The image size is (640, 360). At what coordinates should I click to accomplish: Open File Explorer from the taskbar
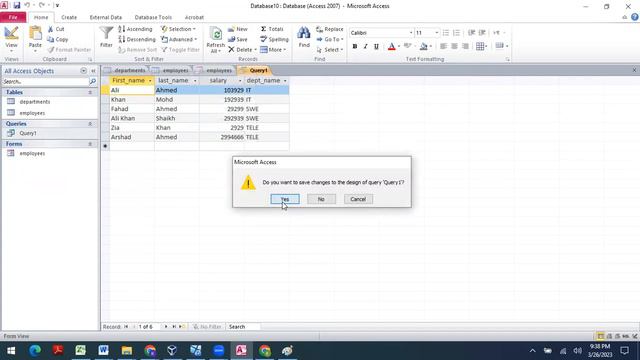(x=127, y=351)
